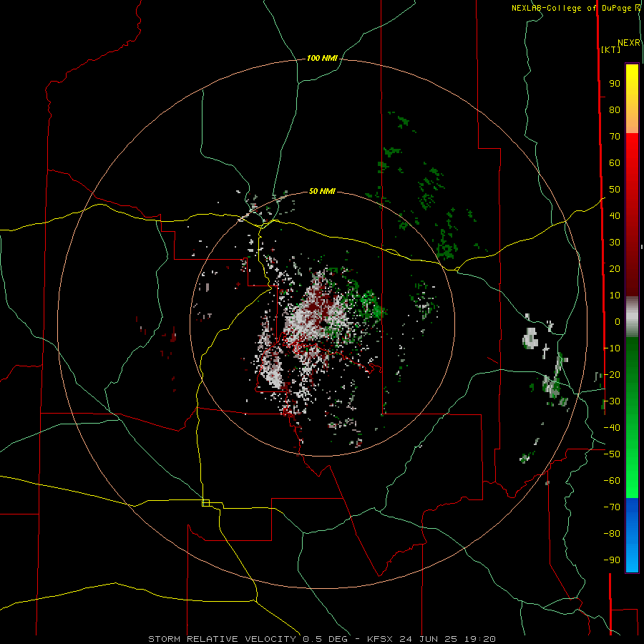Screen dimensions: 644x644
Task: Click the "NEXLAB-College of DuPage" header text
Action: click(x=571, y=8)
